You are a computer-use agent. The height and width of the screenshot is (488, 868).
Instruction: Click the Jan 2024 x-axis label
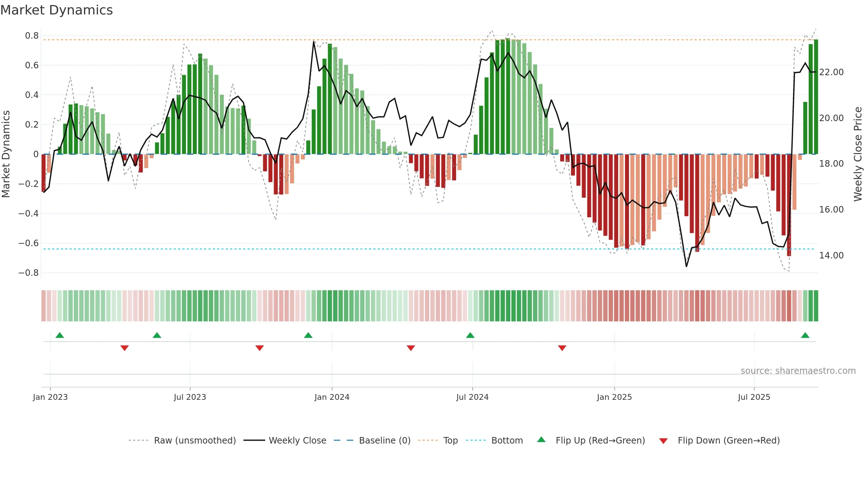332,397
